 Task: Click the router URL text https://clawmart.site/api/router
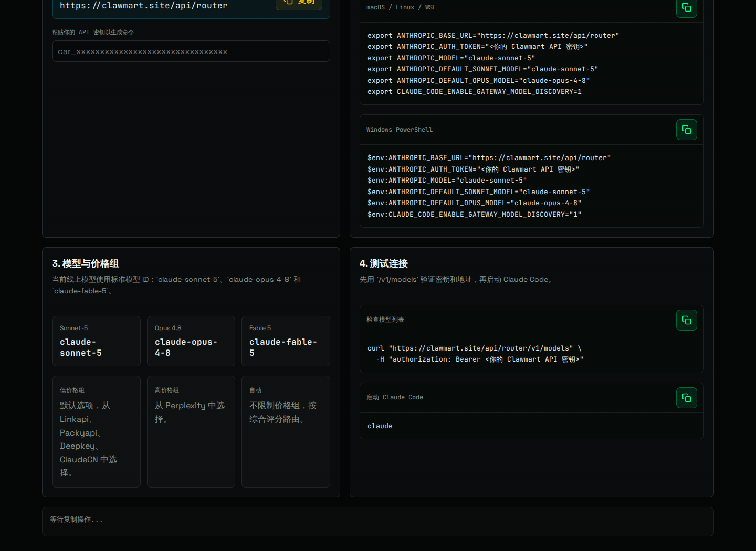click(144, 5)
